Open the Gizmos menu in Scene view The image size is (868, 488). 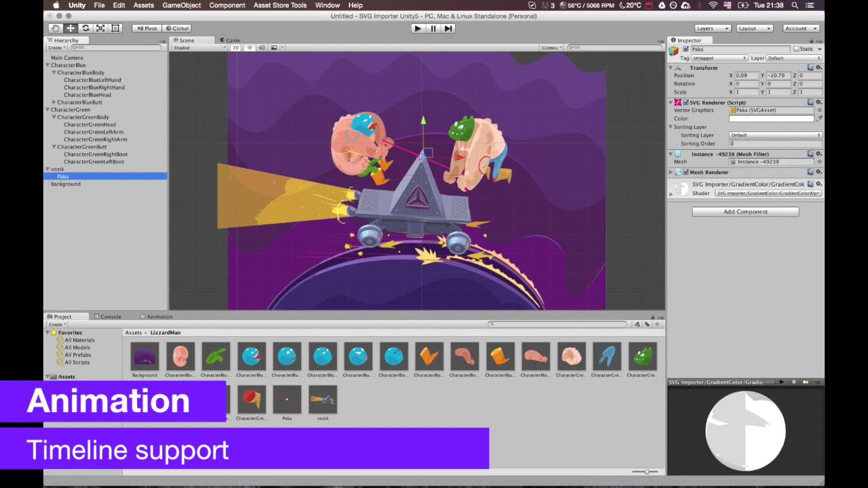551,47
